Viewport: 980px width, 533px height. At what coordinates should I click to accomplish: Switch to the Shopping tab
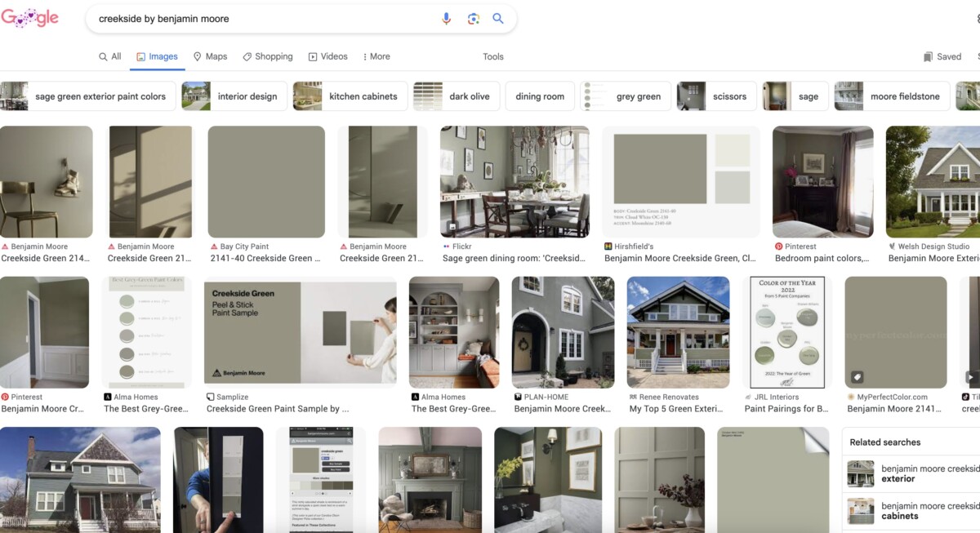click(x=267, y=56)
